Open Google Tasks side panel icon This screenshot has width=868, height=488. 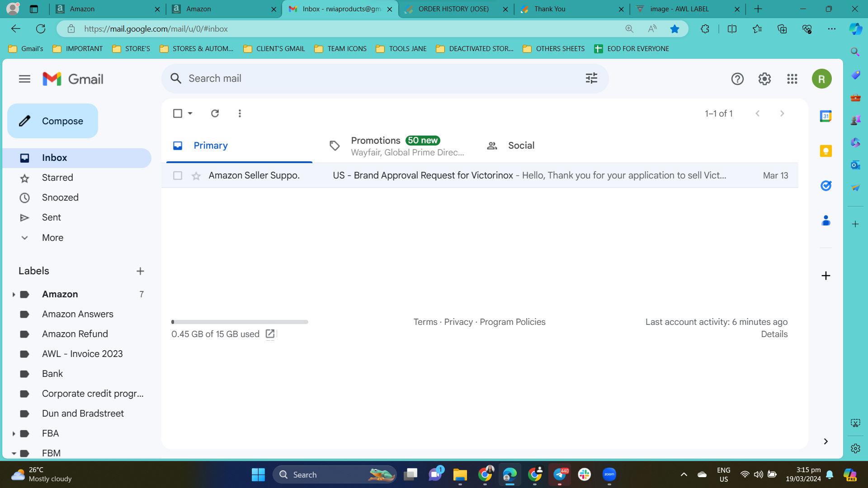pyautogui.click(x=826, y=186)
